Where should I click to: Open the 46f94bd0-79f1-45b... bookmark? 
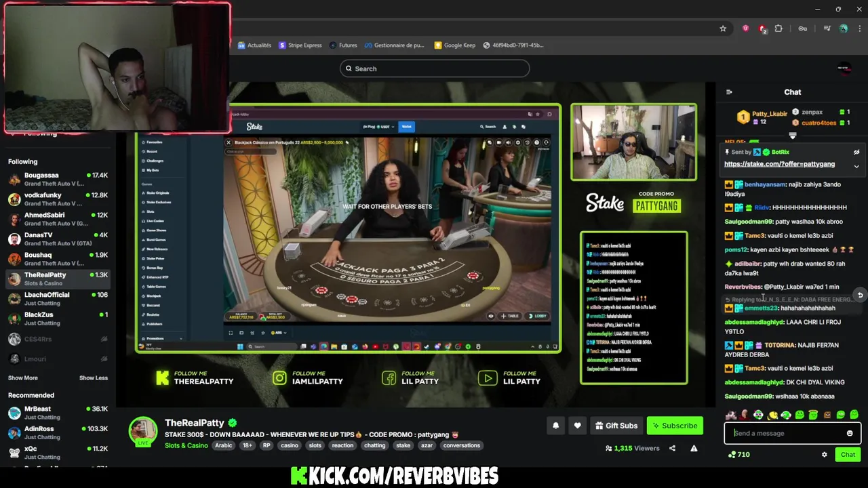tap(513, 45)
